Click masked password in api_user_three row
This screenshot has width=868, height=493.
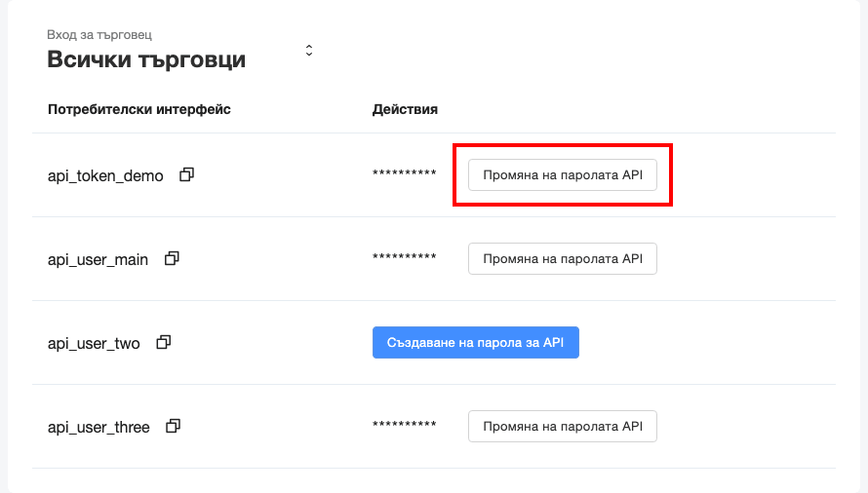pos(405,427)
